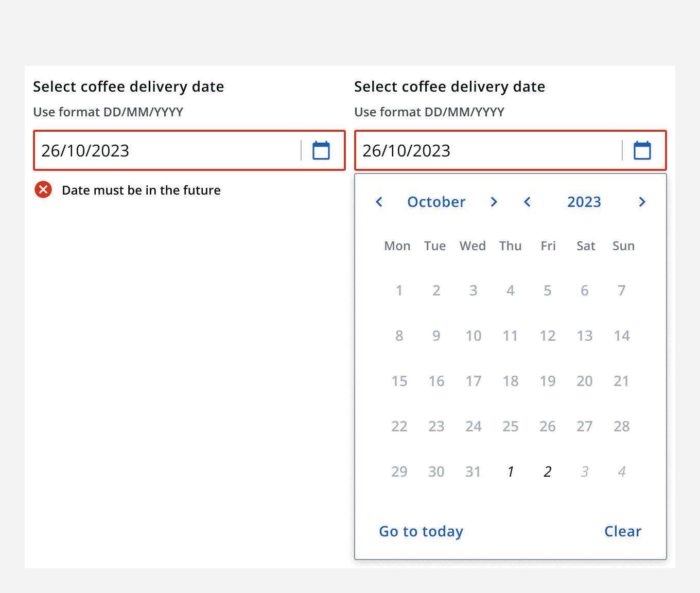This screenshot has height=593, width=700.
Task: Click Go to today link
Action: pyautogui.click(x=421, y=531)
